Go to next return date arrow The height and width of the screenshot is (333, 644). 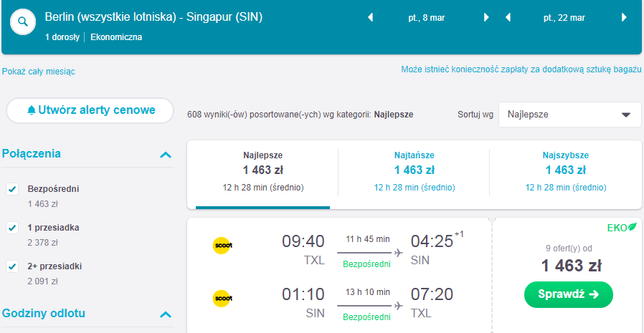point(625,18)
